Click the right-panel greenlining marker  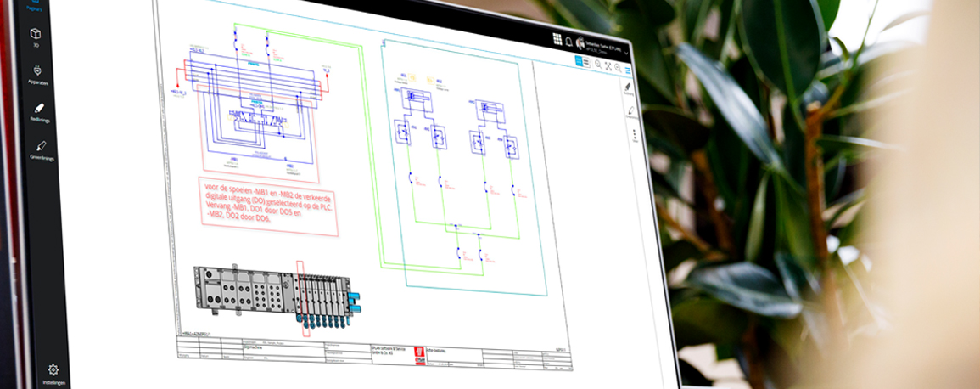(x=631, y=111)
